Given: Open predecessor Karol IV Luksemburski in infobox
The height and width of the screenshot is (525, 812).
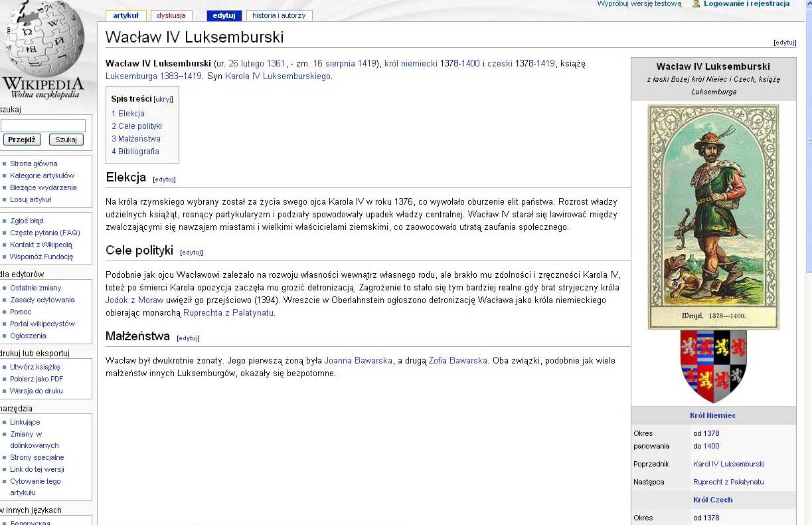Looking at the screenshot, I should [x=729, y=464].
